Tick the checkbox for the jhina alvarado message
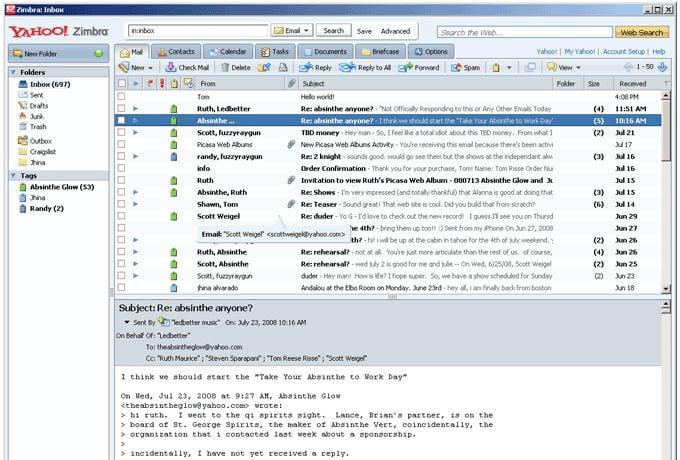This screenshot has width=680, height=460. coord(121,287)
